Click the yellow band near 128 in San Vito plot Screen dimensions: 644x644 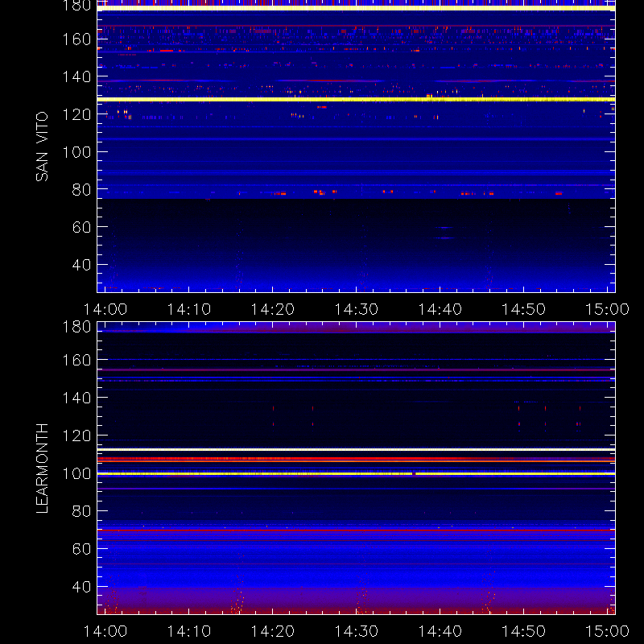click(x=356, y=99)
